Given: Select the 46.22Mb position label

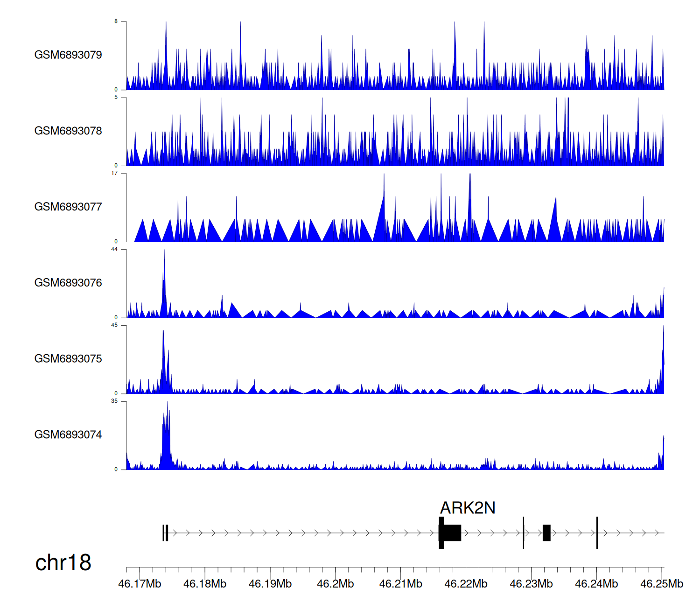Looking at the screenshot, I should pos(466,584).
